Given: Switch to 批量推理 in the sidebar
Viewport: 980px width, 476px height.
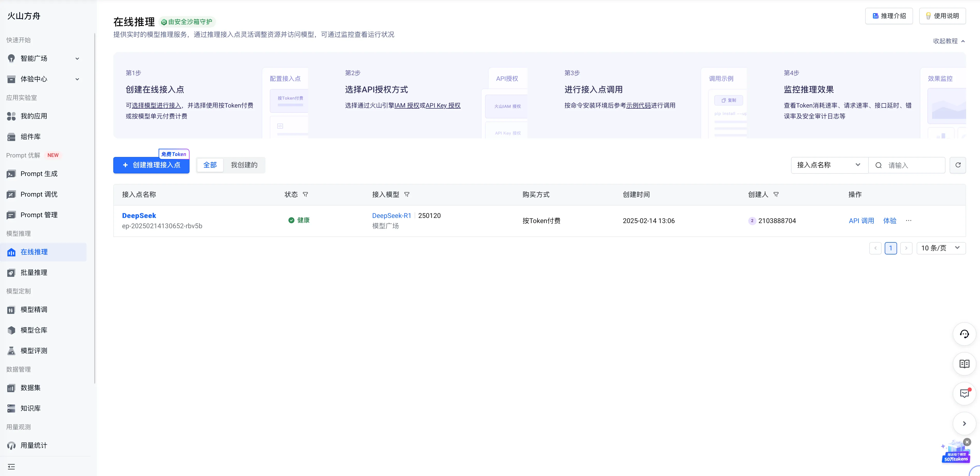Looking at the screenshot, I should point(34,272).
